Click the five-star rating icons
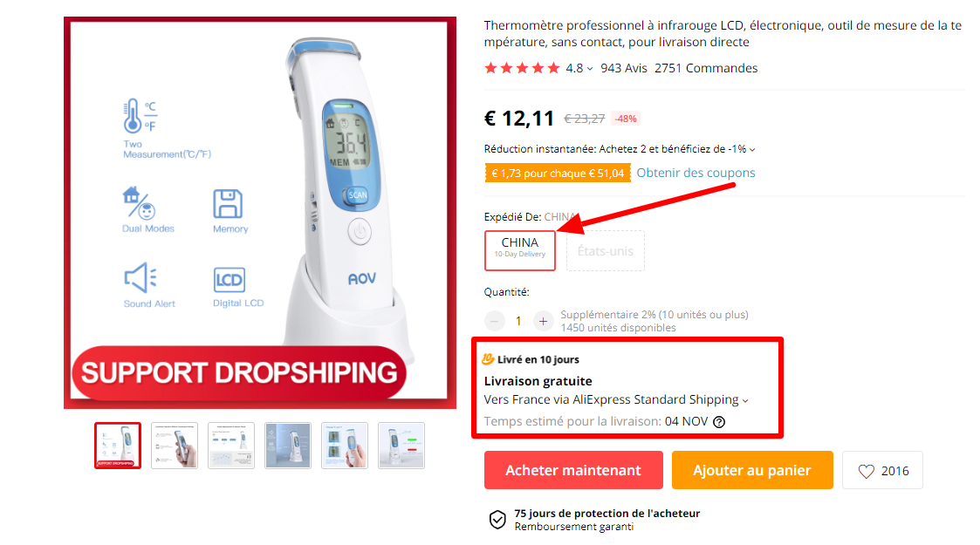 click(522, 68)
